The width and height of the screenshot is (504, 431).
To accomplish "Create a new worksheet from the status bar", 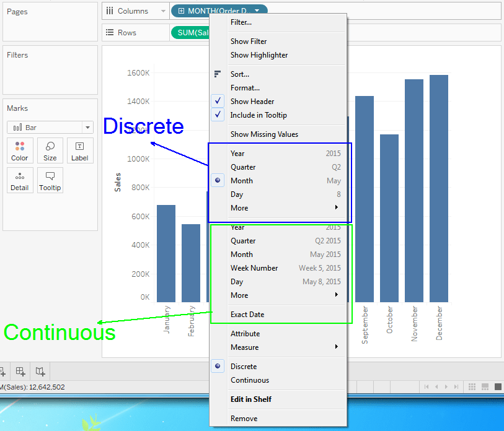I will pyautogui.click(x=5, y=371).
